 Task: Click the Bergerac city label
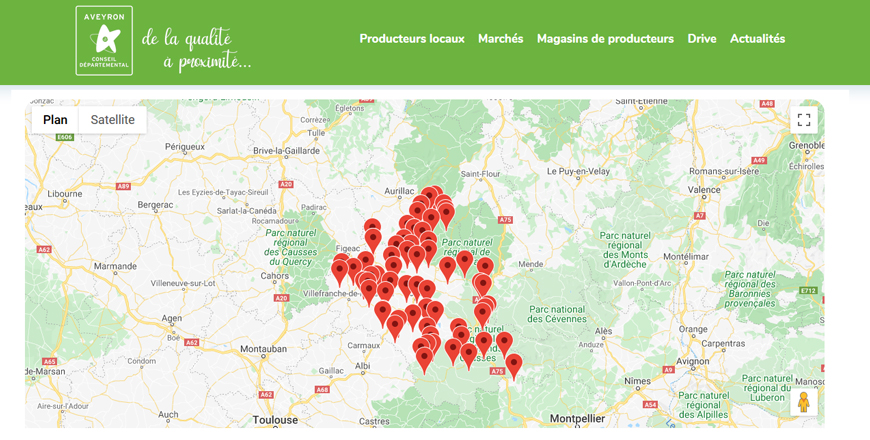(155, 205)
